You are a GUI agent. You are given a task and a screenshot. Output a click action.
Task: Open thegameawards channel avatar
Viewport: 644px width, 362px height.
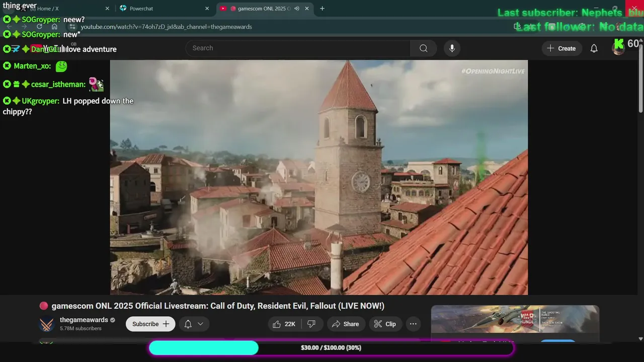[47, 324]
